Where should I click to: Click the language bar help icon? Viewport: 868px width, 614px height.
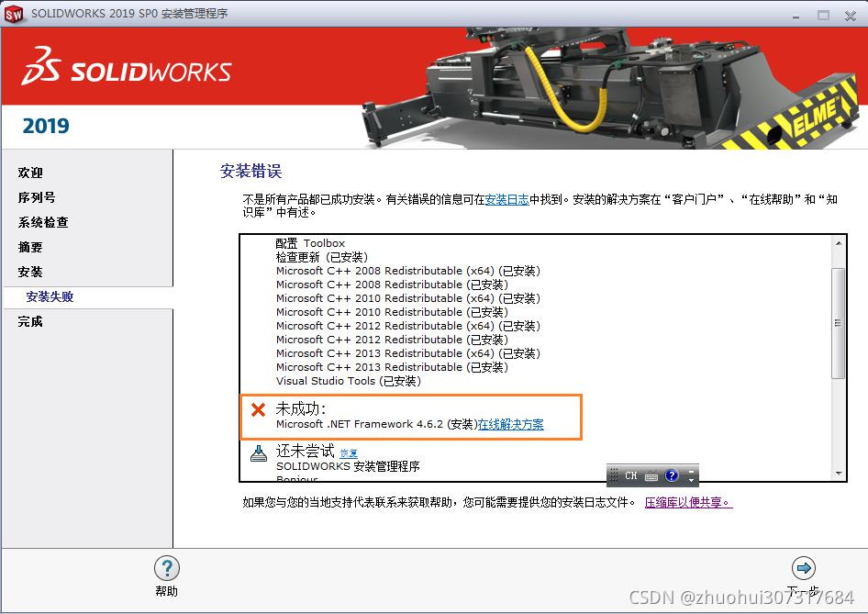click(672, 475)
